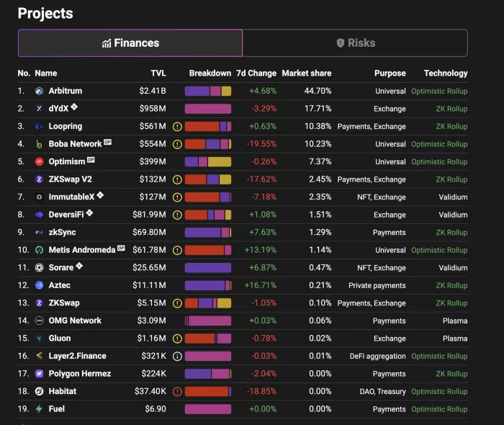Click the Name column header
The image size is (504, 425).
(x=46, y=73)
